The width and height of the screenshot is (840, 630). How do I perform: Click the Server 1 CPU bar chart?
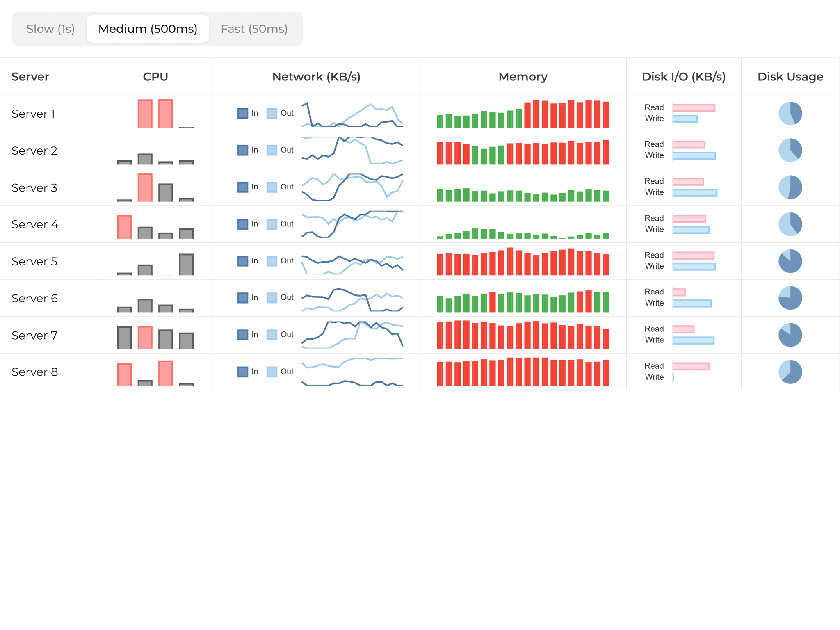(155, 113)
